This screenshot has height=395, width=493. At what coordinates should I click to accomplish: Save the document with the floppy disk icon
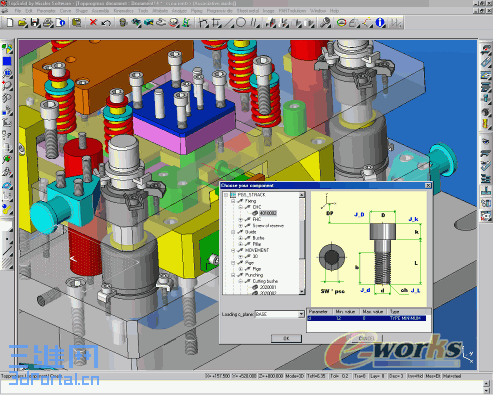pos(35,23)
